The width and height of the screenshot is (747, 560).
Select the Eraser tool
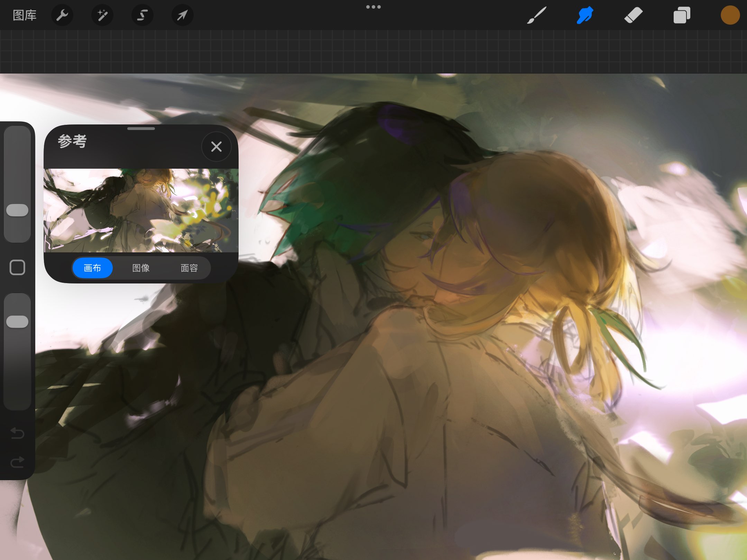[x=633, y=15]
